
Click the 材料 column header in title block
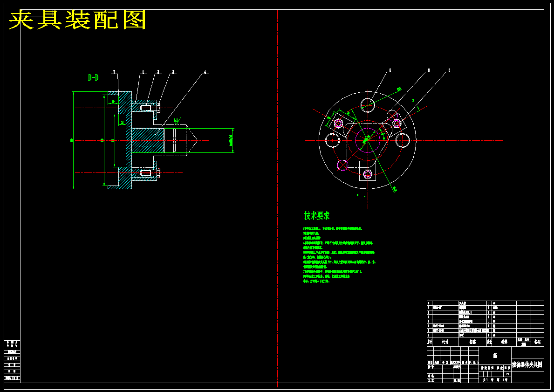(504, 342)
